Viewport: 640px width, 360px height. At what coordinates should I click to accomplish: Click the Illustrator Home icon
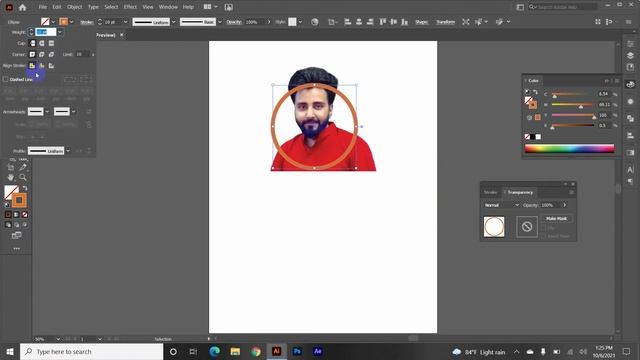click(x=22, y=7)
